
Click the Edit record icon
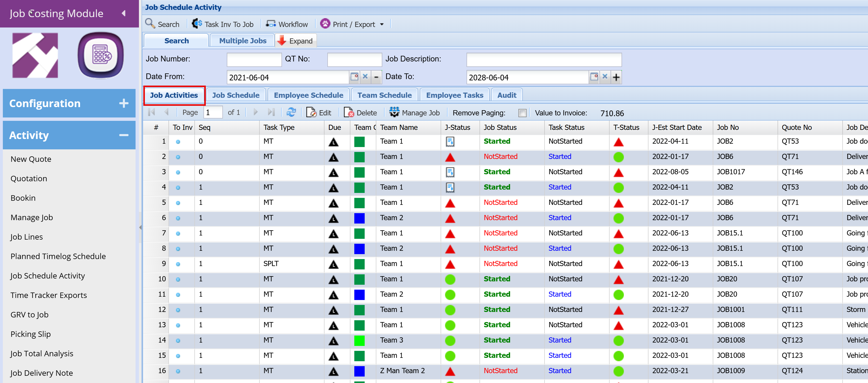click(x=311, y=113)
